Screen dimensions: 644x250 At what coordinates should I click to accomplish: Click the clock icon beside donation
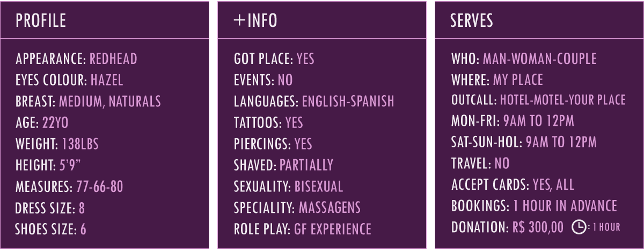(579, 227)
